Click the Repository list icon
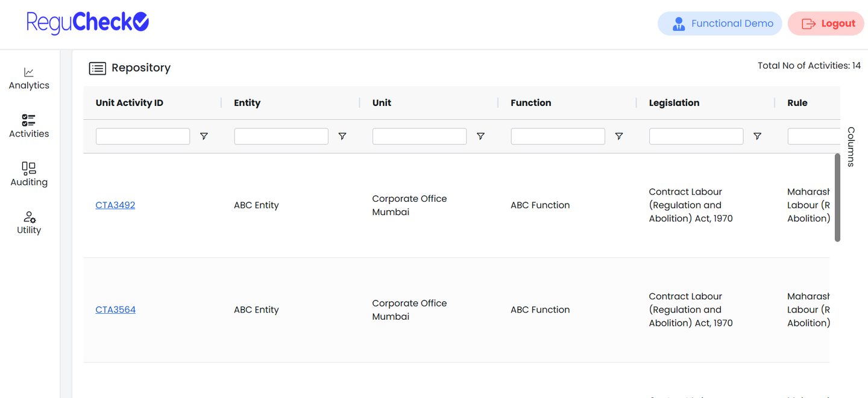Screen dimensions: 868x398 tap(97, 68)
